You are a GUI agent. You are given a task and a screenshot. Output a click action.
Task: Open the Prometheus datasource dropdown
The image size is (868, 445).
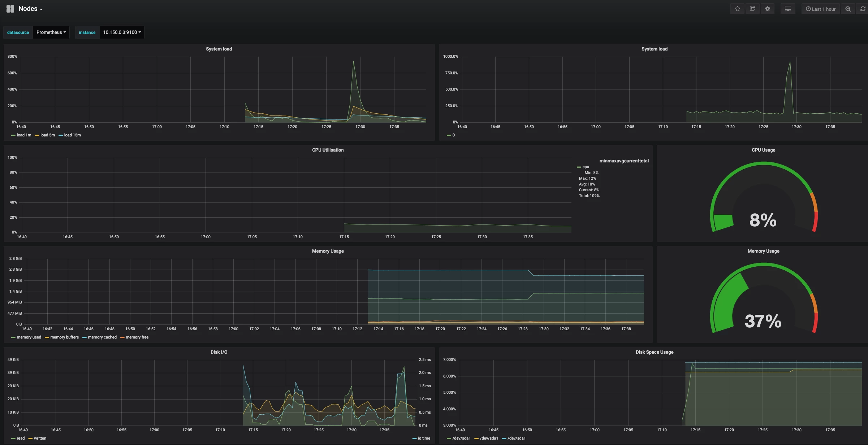tap(51, 32)
